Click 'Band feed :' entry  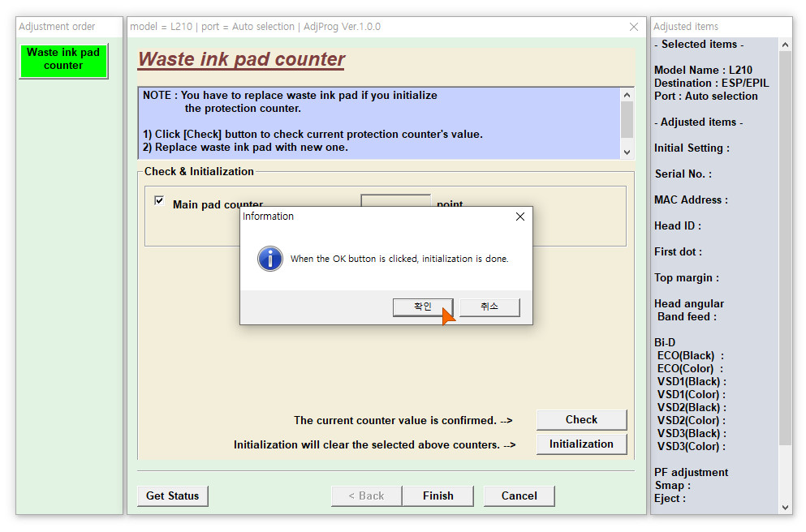(687, 317)
